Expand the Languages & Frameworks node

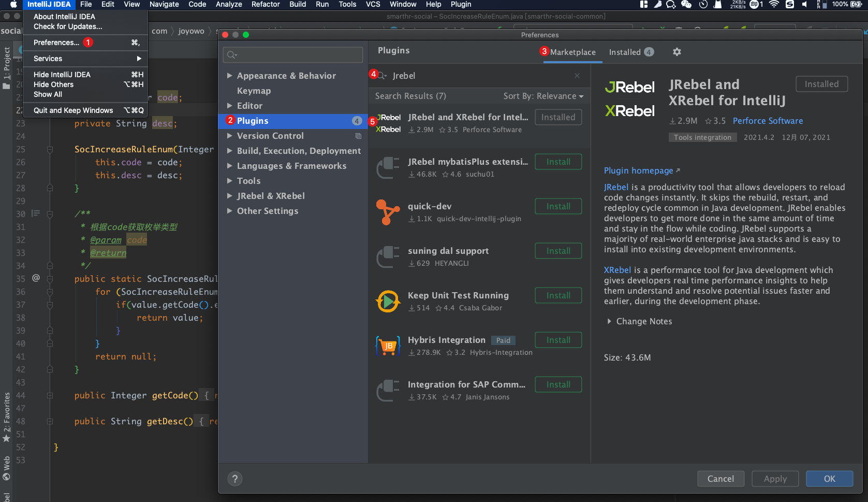click(229, 166)
